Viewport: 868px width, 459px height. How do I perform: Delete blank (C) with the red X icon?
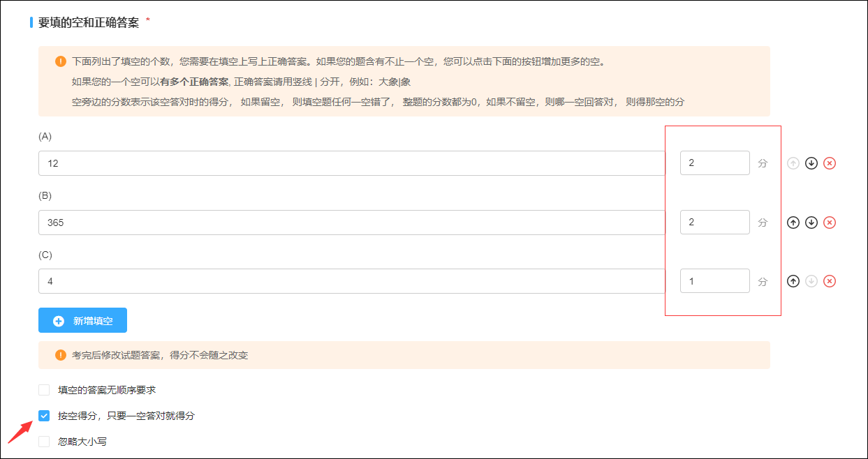pos(829,280)
